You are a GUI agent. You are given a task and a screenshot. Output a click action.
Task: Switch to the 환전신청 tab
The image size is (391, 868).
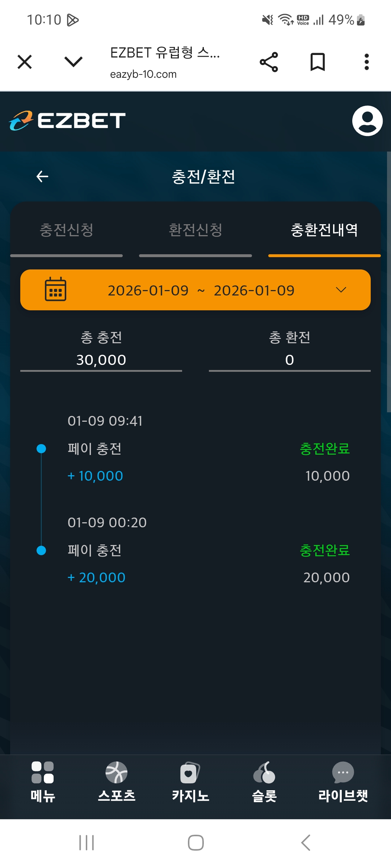195,230
